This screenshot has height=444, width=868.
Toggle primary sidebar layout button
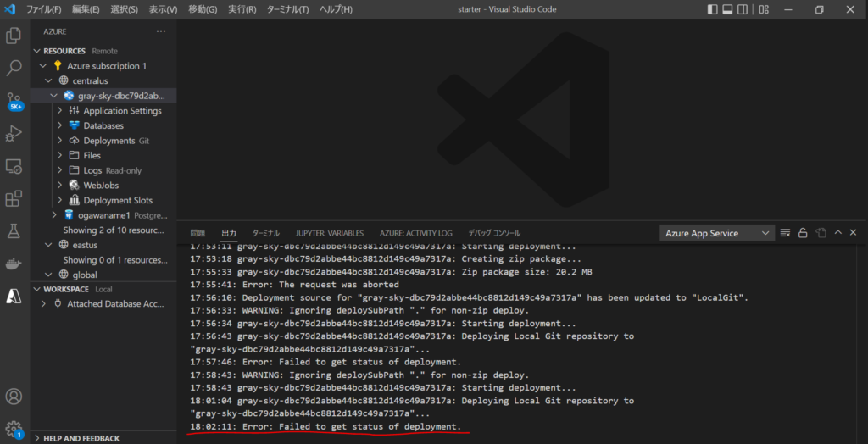(x=713, y=9)
